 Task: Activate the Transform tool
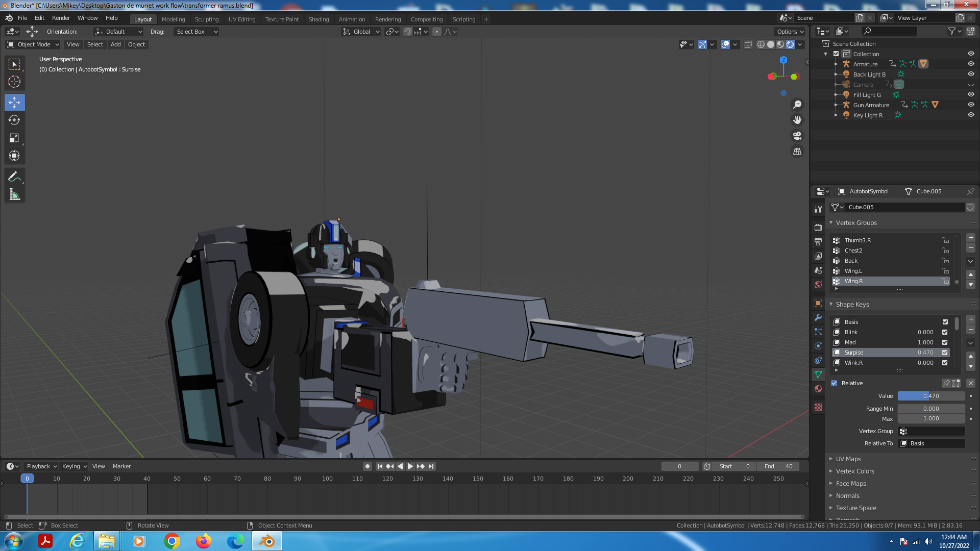click(x=15, y=156)
